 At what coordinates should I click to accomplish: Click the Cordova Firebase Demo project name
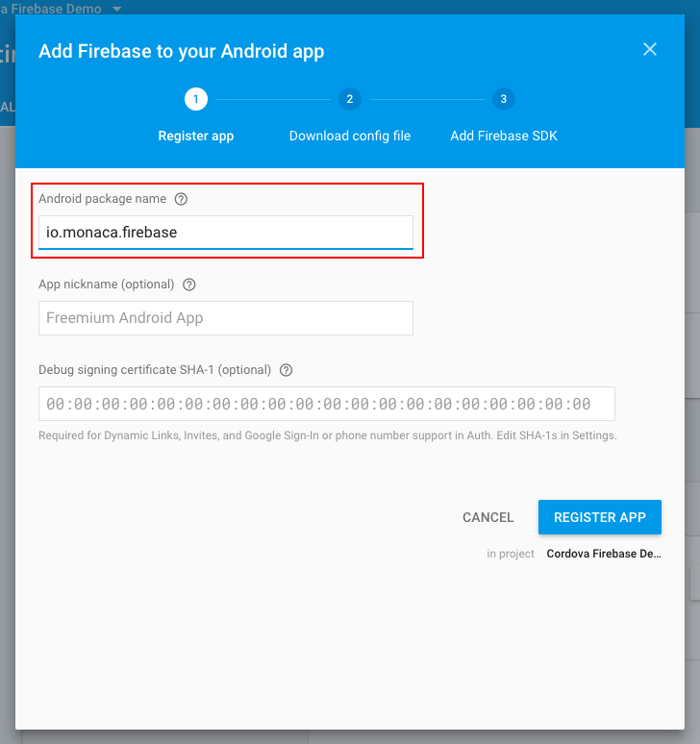point(604,554)
